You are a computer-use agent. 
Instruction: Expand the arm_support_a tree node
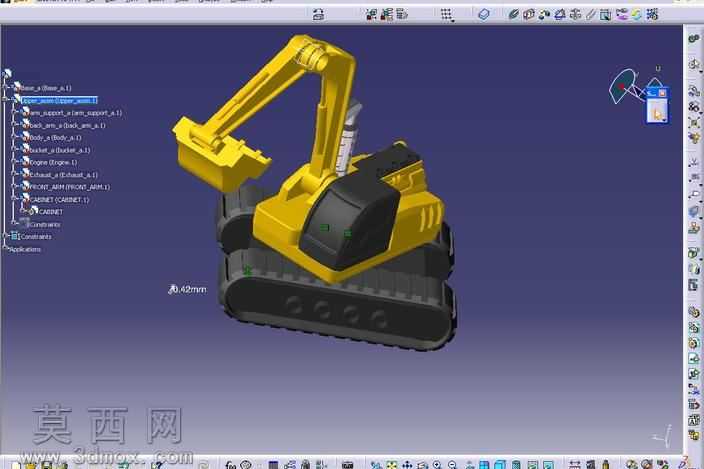click(15, 112)
